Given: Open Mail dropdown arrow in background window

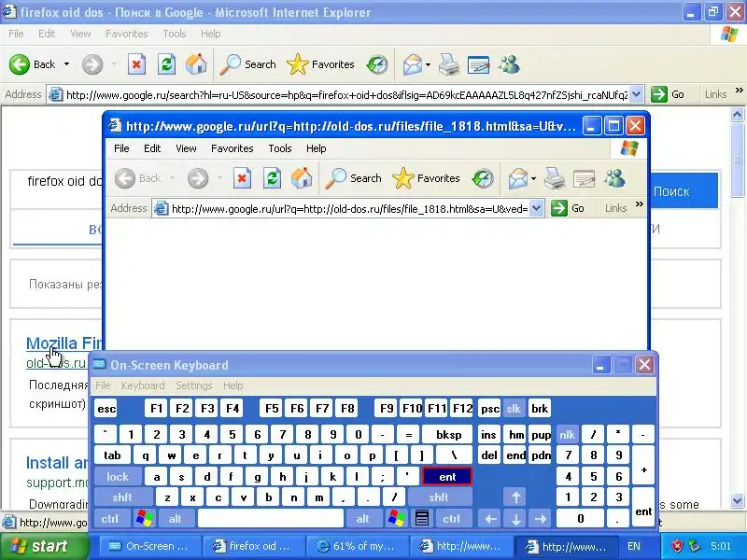Looking at the screenshot, I should click(x=428, y=64).
